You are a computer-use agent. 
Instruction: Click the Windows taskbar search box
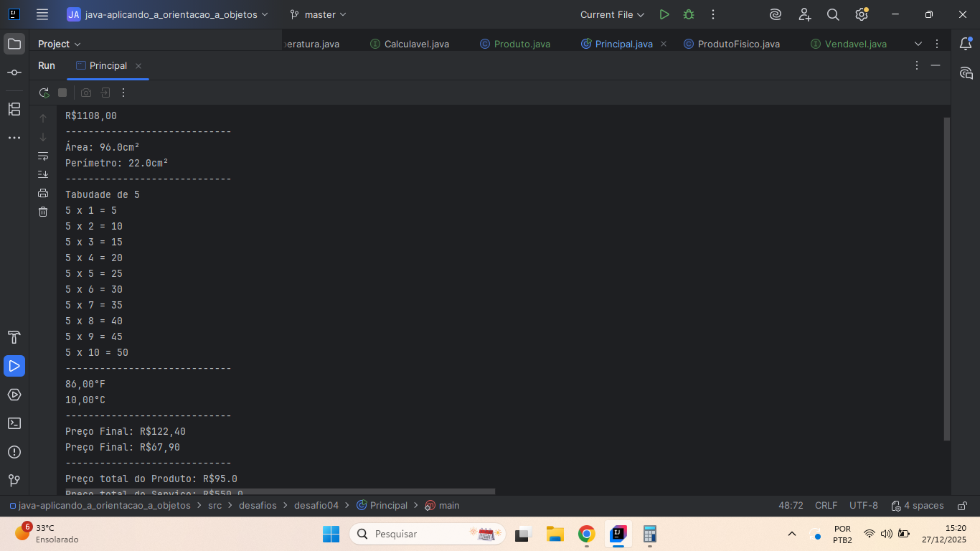pos(428,534)
